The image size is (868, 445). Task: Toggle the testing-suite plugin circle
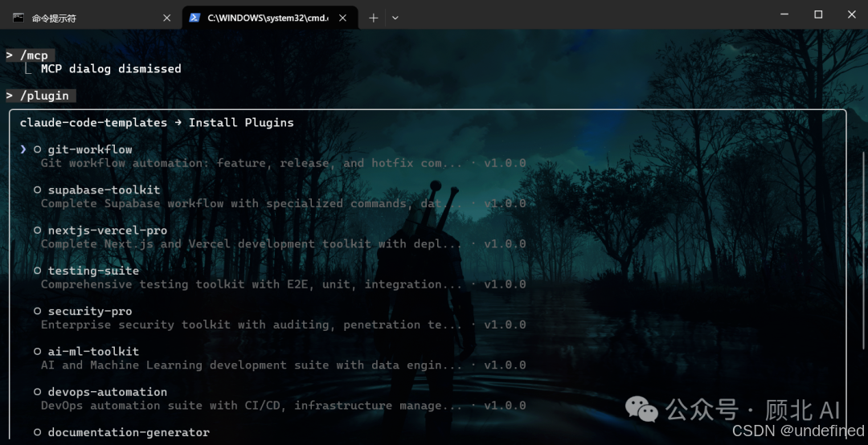click(38, 271)
